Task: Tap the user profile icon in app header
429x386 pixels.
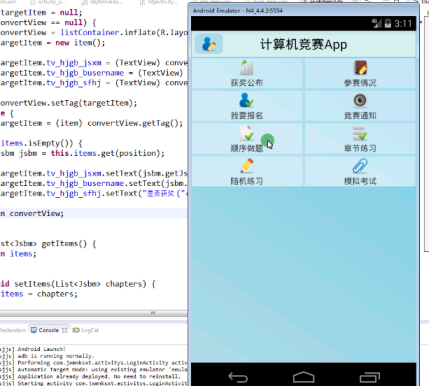Action: pos(209,44)
